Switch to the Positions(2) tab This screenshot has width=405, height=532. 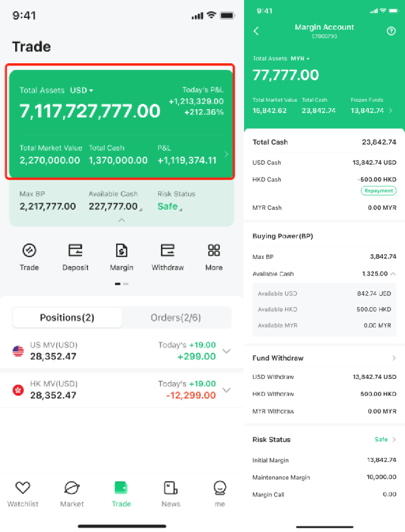click(67, 317)
